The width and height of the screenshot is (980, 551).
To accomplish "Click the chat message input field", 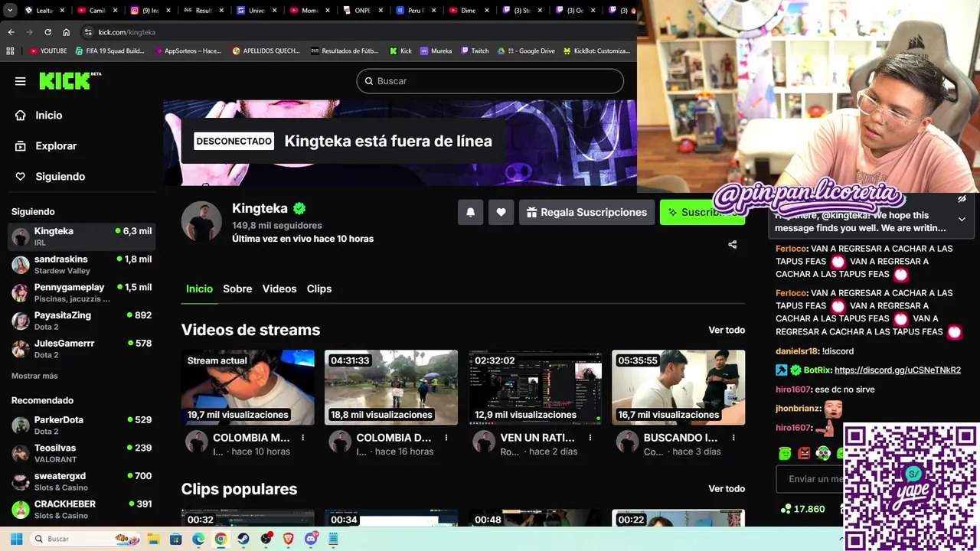I will [x=810, y=479].
